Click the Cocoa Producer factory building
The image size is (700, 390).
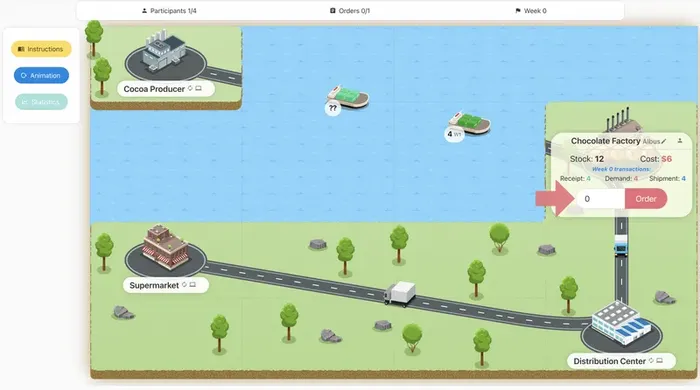(163, 50)
